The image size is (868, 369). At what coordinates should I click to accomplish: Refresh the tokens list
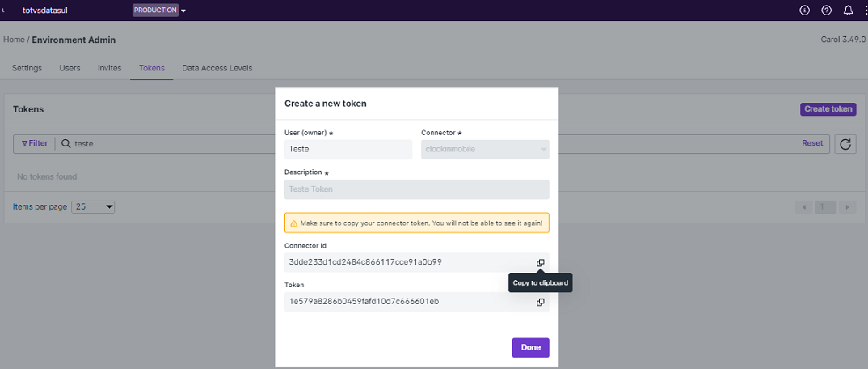(845, 144)
